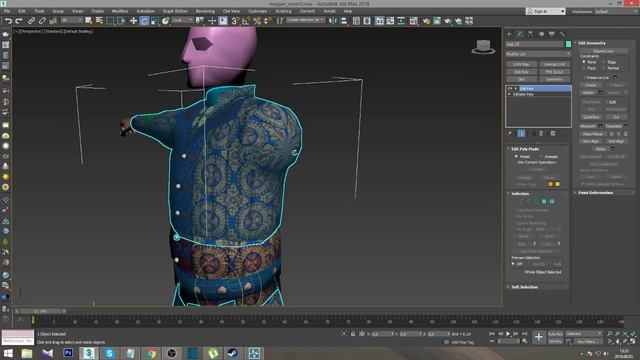Select the Normal constraint radio button
Image resolution: width=640 pixels, height=360 pixels.
tap(604, 68)
